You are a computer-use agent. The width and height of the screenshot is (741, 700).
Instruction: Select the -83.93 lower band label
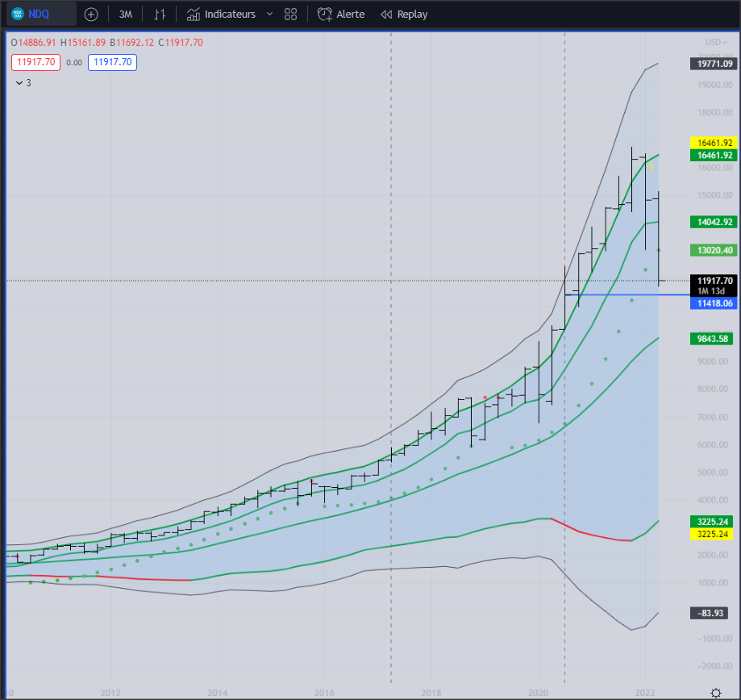(710, 613)
